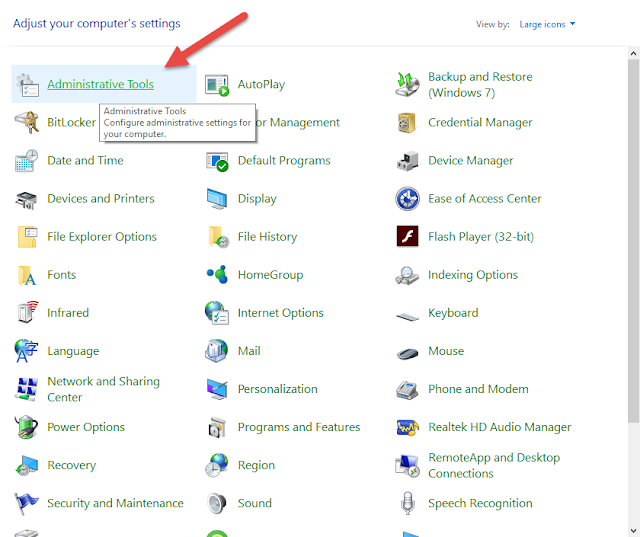
Task: Click the scrollbar up arrow
Action: 633,53
